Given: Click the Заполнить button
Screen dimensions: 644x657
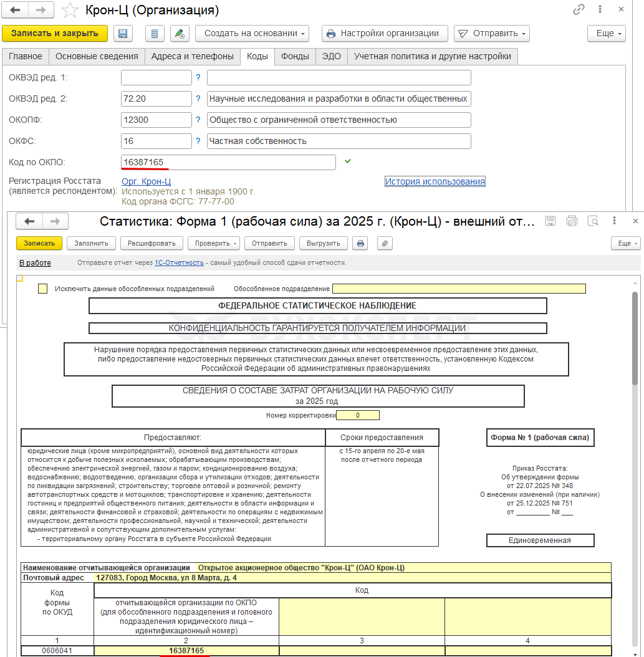Looking at the screenshot, I should (92, 244).
